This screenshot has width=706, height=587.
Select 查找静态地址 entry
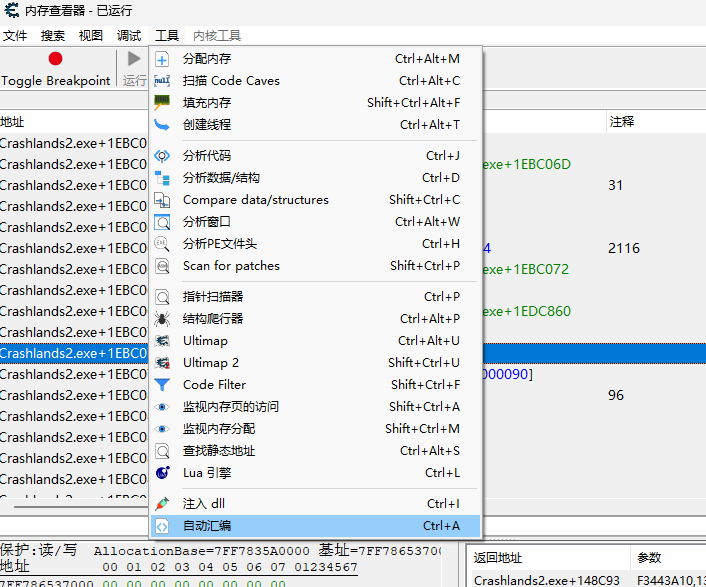[x=316, y=451]
